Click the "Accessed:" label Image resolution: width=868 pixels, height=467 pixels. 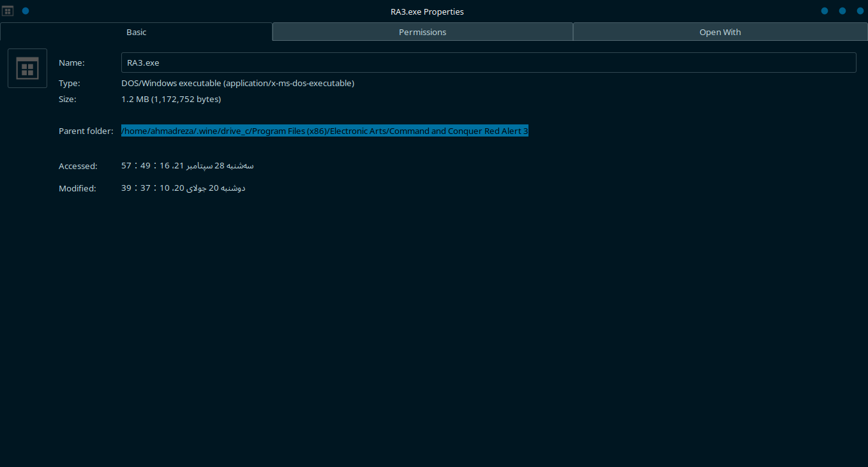point(78,166)
